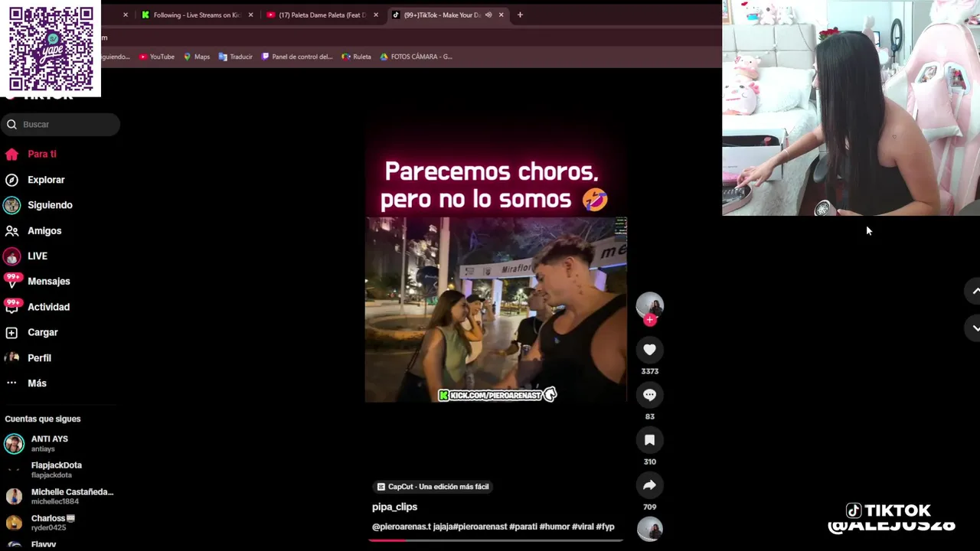Open creator avatar beside video

[650, 305]
